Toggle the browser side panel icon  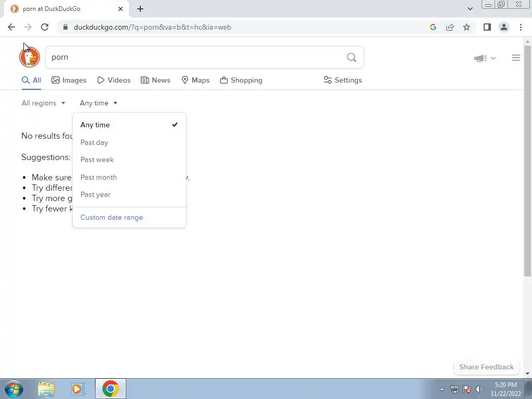point(487,27)
